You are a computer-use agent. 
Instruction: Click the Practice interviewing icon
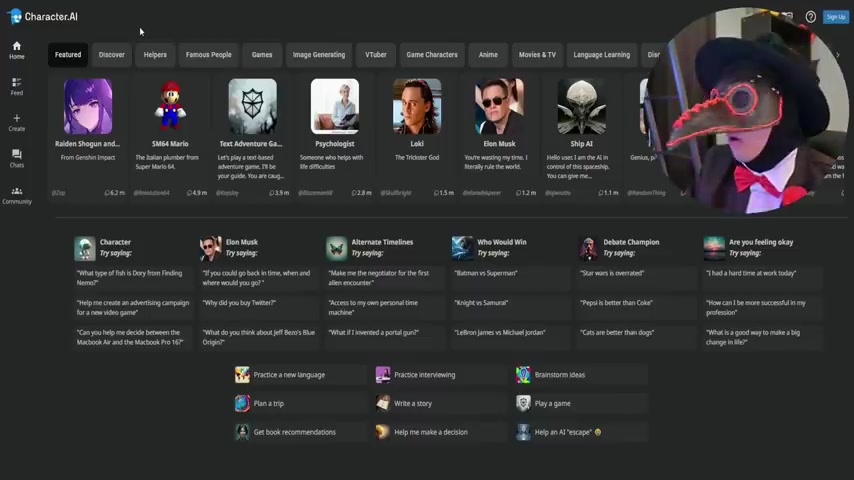pos(383,375)
